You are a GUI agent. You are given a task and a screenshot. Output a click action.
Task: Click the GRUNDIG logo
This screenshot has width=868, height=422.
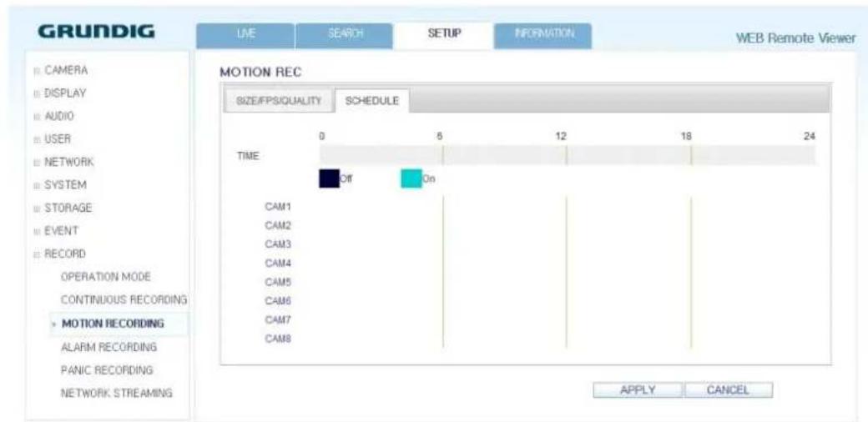pyautogui.click(x=97, y=33)
